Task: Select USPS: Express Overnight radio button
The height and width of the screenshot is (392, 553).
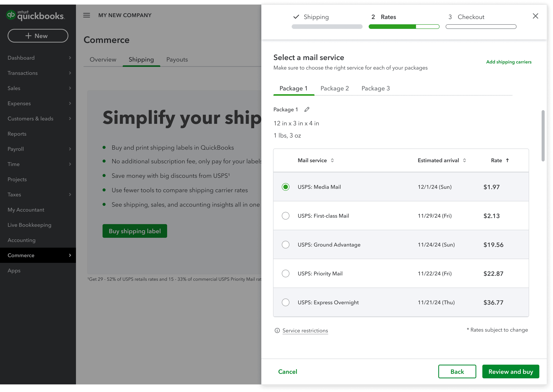Action: point(286,302)
